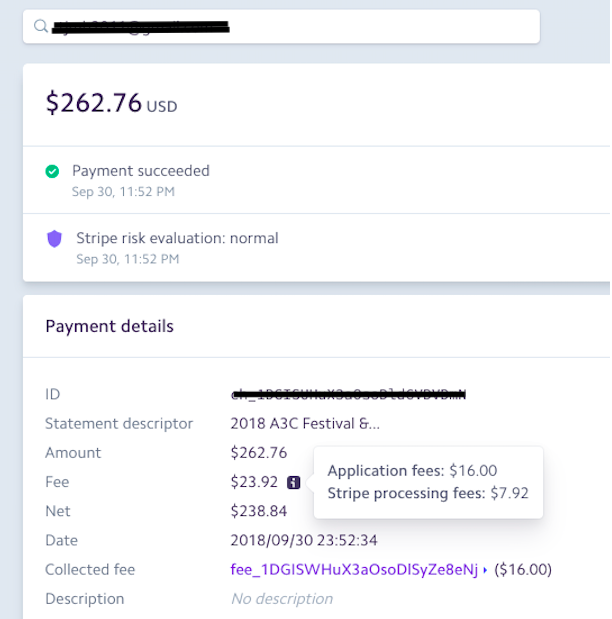Click the search magnifier icon
The image size is (612, 619).
pos(41,26)
